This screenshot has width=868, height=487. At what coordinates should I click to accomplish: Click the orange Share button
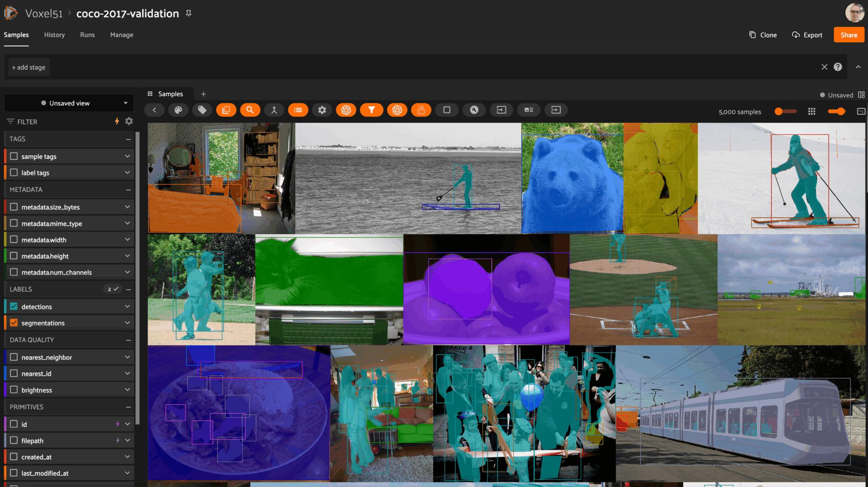click(849, 35)
